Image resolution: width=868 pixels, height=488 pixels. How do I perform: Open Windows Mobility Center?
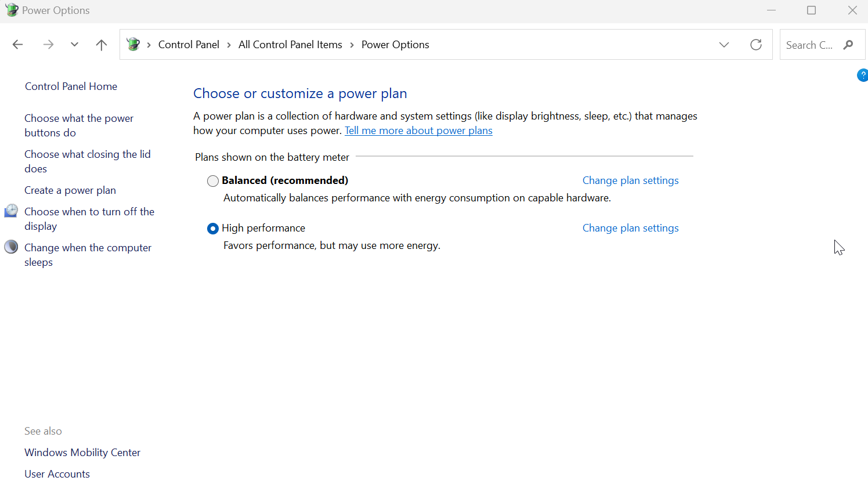tap(82, 452)
